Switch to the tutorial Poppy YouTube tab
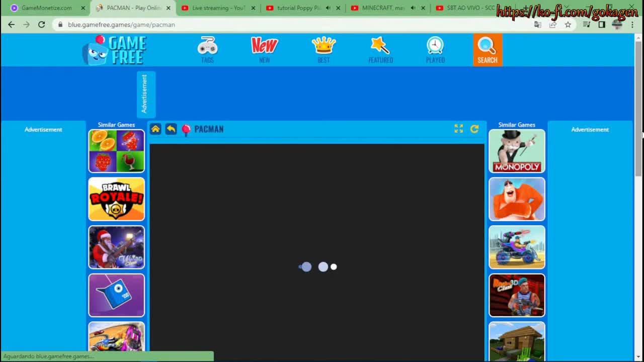 tap(304, 8)
